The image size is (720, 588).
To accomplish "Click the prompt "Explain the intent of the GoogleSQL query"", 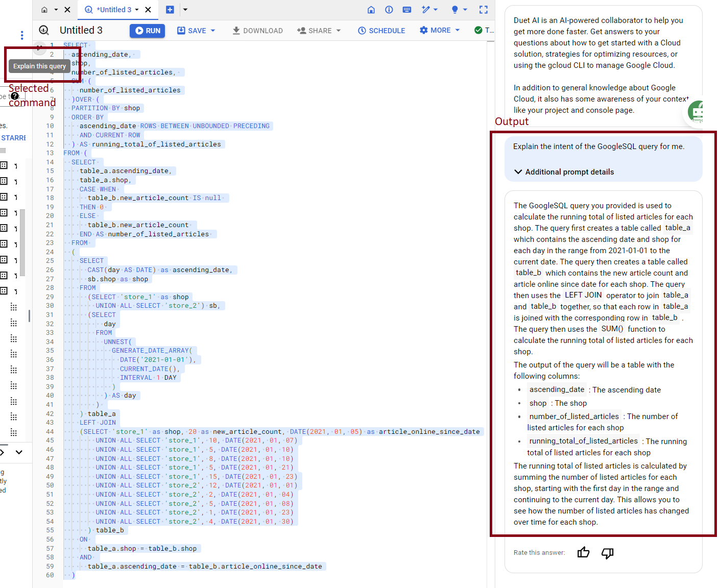I will (598, 146).
